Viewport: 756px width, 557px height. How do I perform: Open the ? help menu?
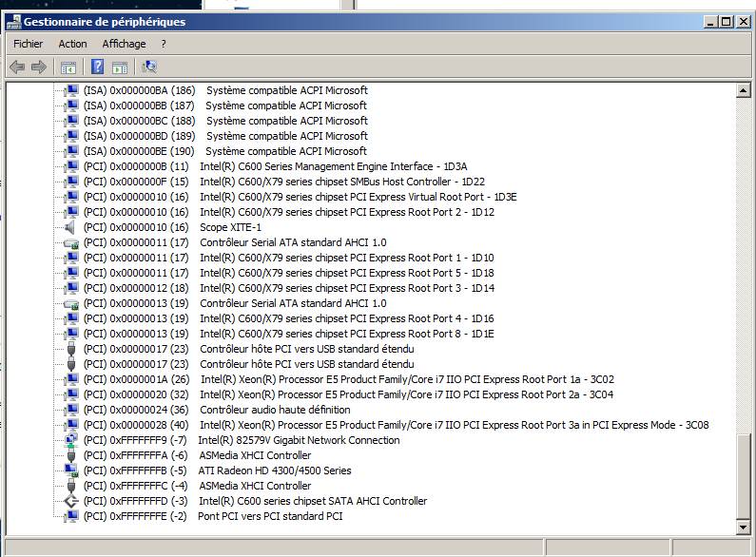coord(164,44)
